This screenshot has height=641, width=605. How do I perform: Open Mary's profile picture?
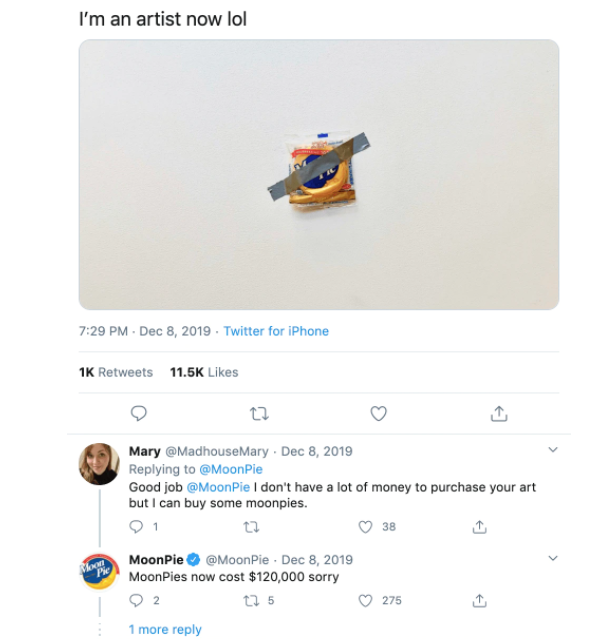pos(99,465)
